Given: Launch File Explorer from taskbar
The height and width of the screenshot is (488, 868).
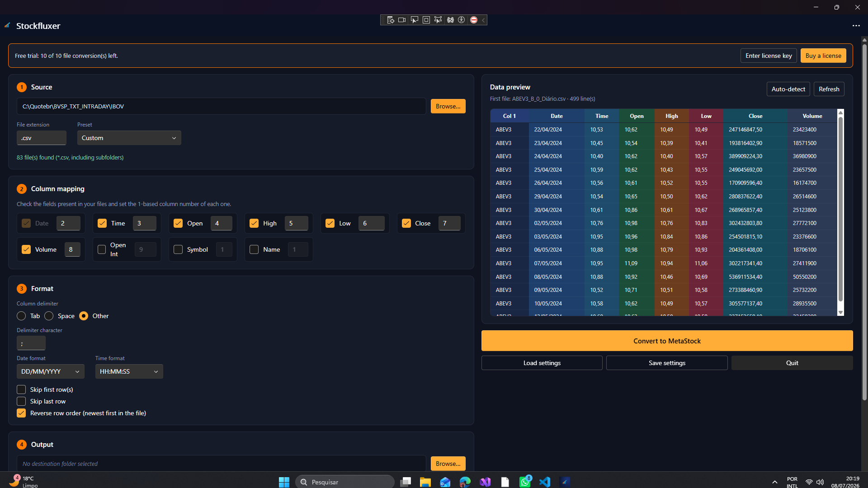Looking at the screenshot, I should (425, 482).
